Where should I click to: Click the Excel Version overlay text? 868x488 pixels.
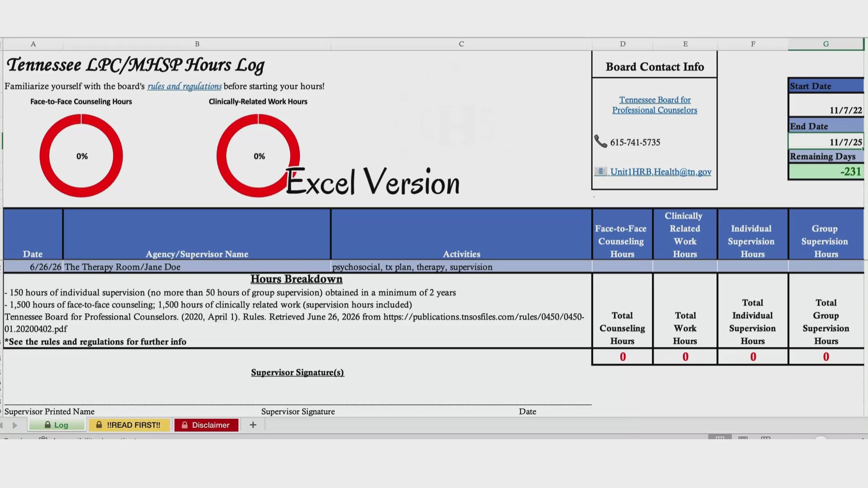[x=373, y=182]
